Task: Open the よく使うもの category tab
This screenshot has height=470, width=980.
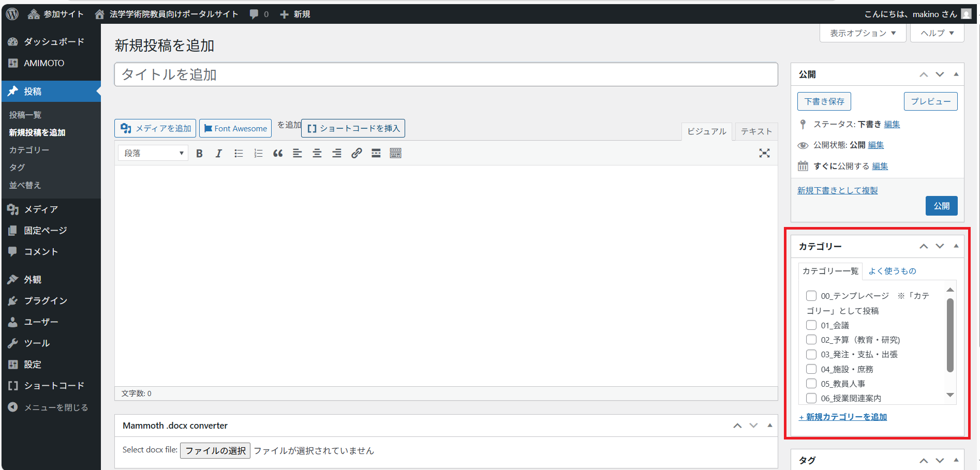Action: pyautogui.click(x=892, y=271)
